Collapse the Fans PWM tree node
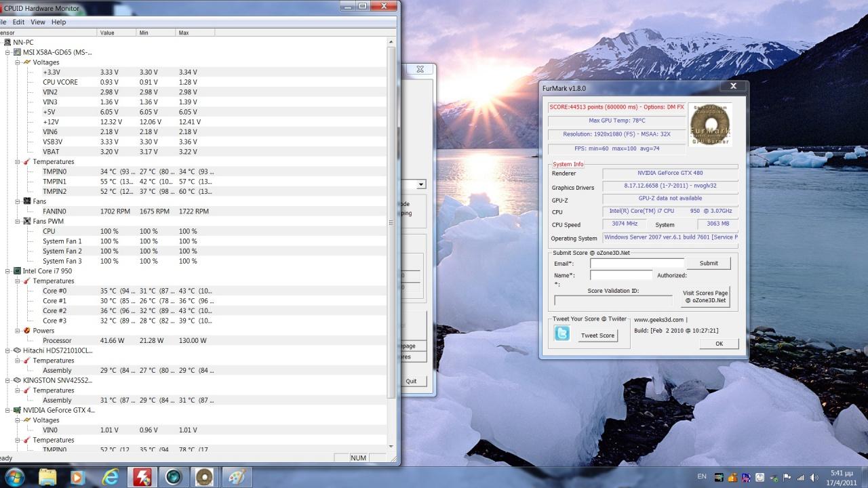Screen dimensions: 868x488 pos(18,222)
